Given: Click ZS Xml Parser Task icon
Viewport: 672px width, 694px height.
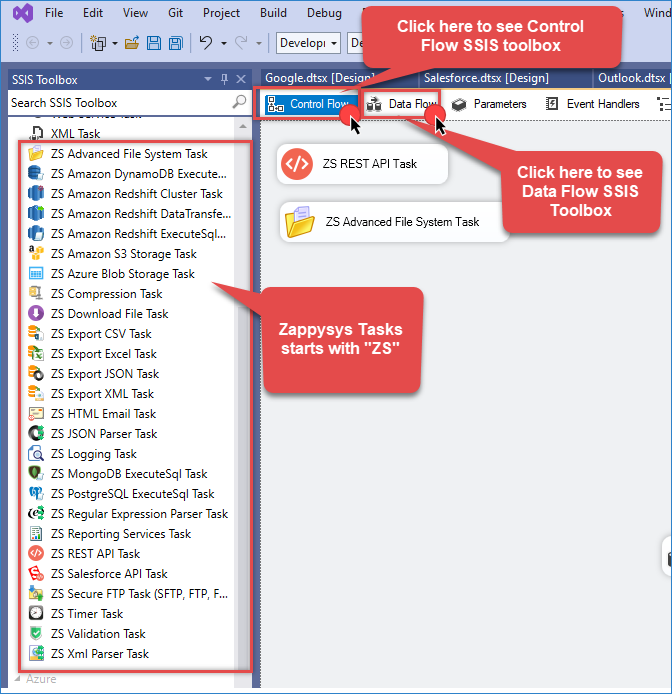Looking at the screenshot, I should (x=36, y=653).
